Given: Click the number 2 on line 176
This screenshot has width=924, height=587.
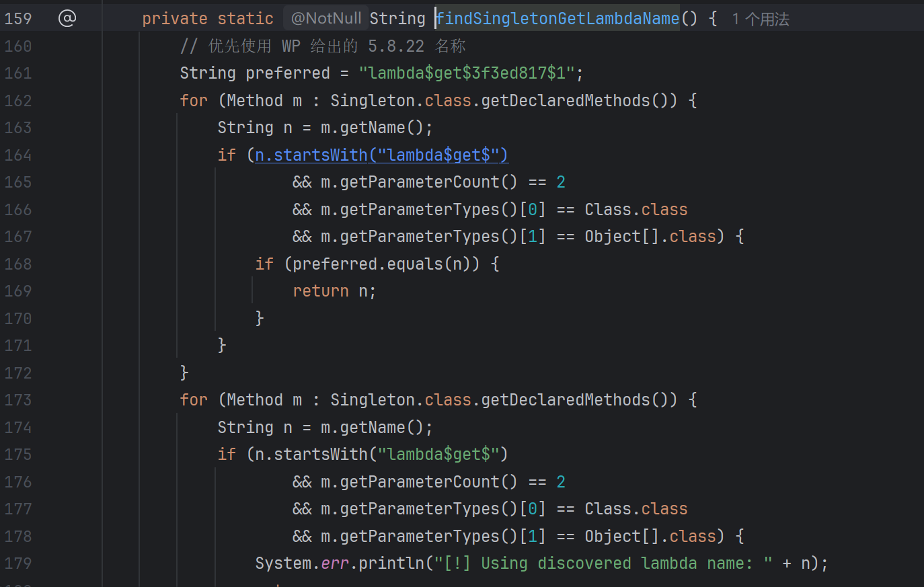Looking at the screenshot, I should point(561,482).
